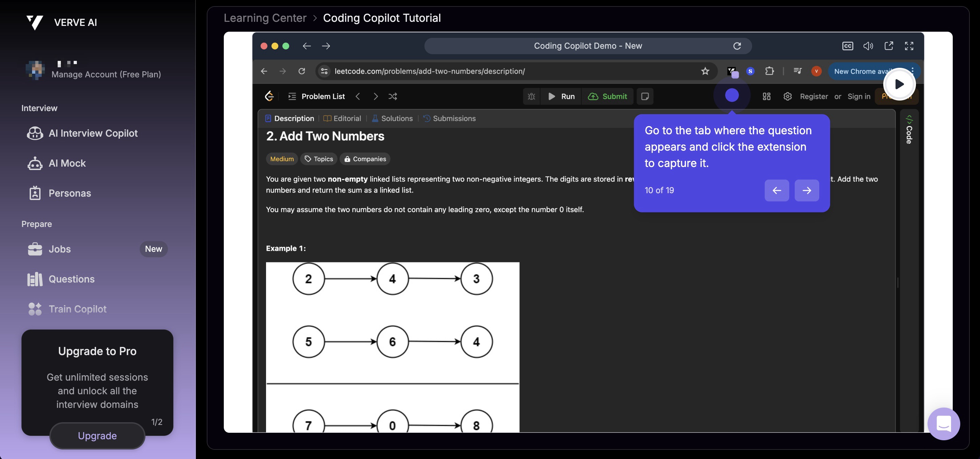
Task: Open Manage Account (Free Plan)
Action: click(x=106, y=74)
